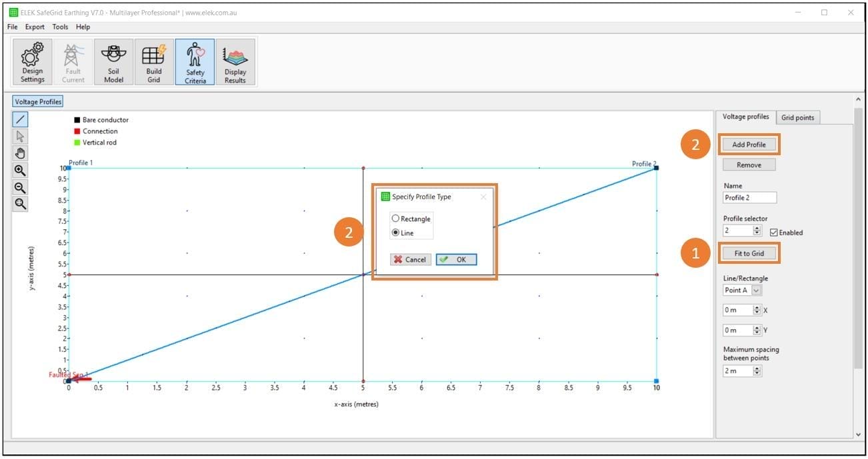Open Design Settings from the ribbon
868x459 pixels.
tap(31, 60)
